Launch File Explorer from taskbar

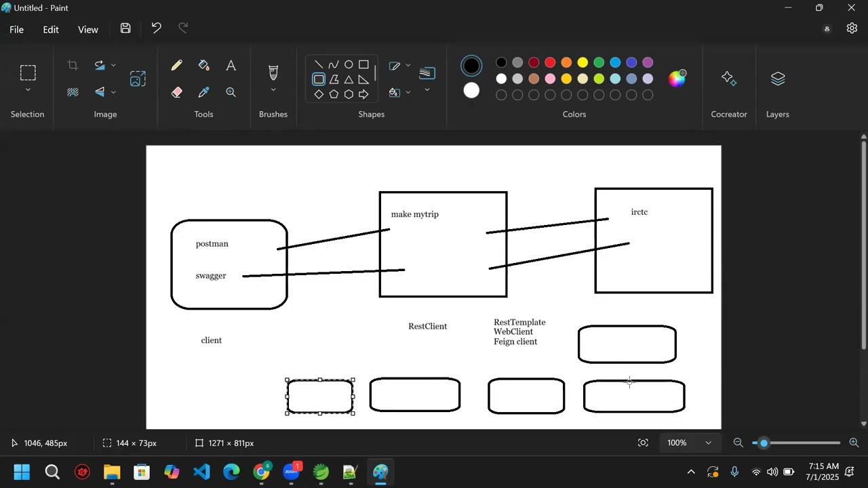click(x=112, y=472)
